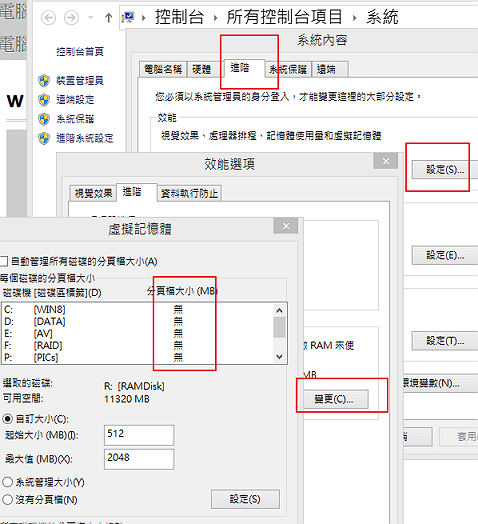The width and height of the screenshot is (478, 524).
Task: Select drive P: [PICs] row
Action: pos(137,358)
